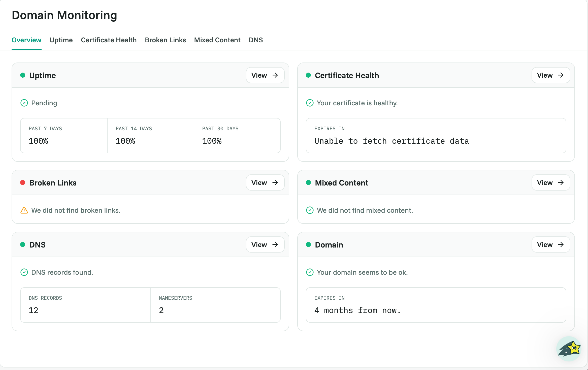The image size is (588, 370).
Task: Click View on the Broken Links card
Action: click(265, 182)
